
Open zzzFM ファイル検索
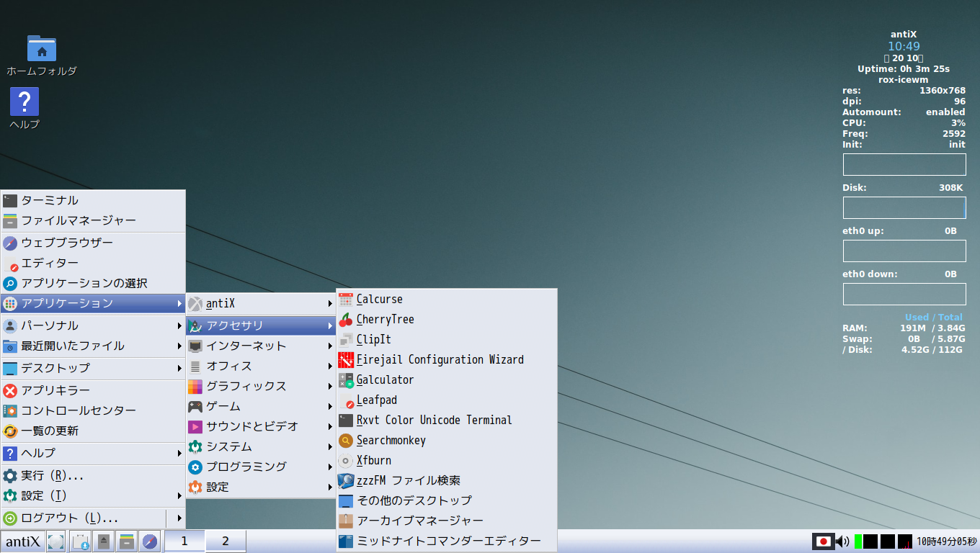tap(447, 480)
